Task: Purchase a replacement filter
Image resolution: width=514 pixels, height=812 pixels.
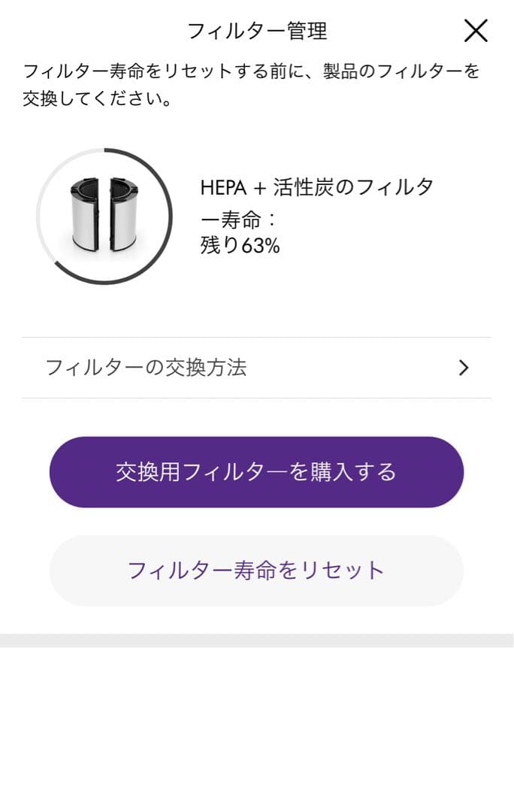Action: 257,471
